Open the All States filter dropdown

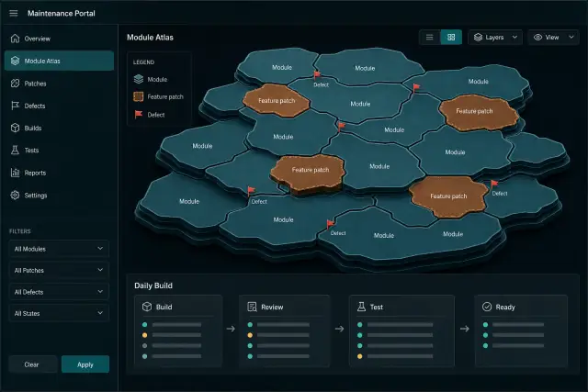(x=59, y=313)
